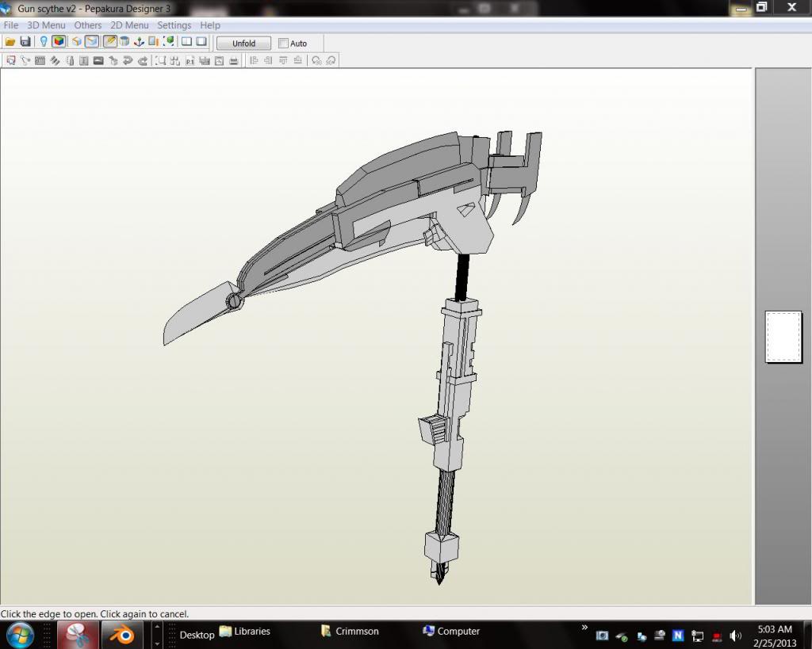Viewport: 812px width, 649px height.
Task: Click the white paper page thumbnail
Action: coord(783,337)
